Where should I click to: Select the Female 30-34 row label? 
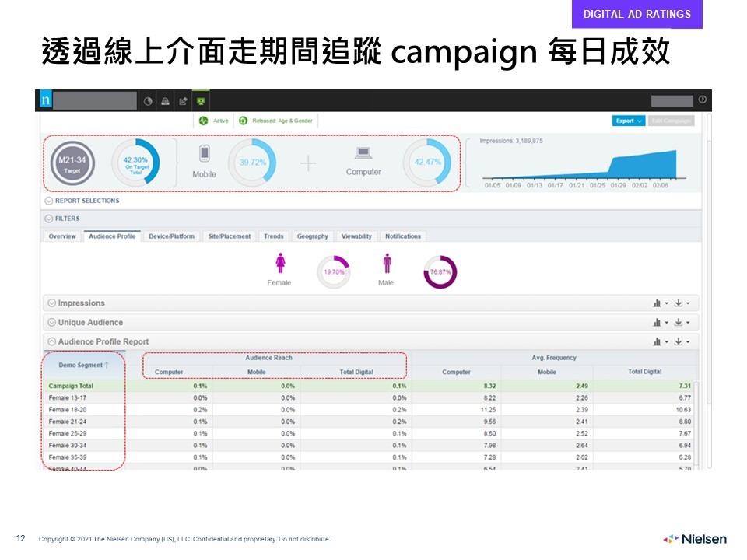(67, 446)
